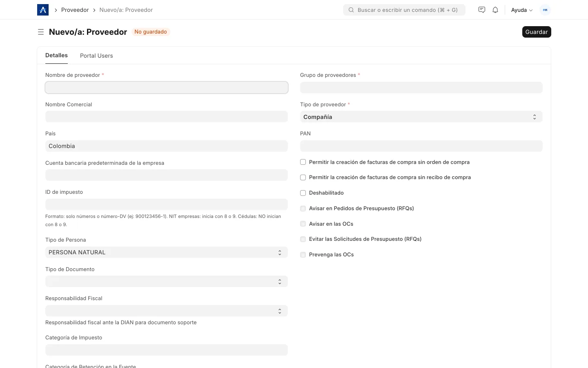The height and width of the screenshot is (368, 588).
Task: Check the Deshabilitado checkbox
Action: (x=303, y=193)
